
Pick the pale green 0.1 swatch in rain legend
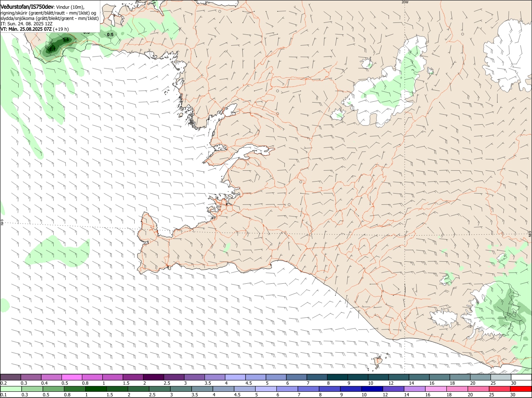click(11, 388)
